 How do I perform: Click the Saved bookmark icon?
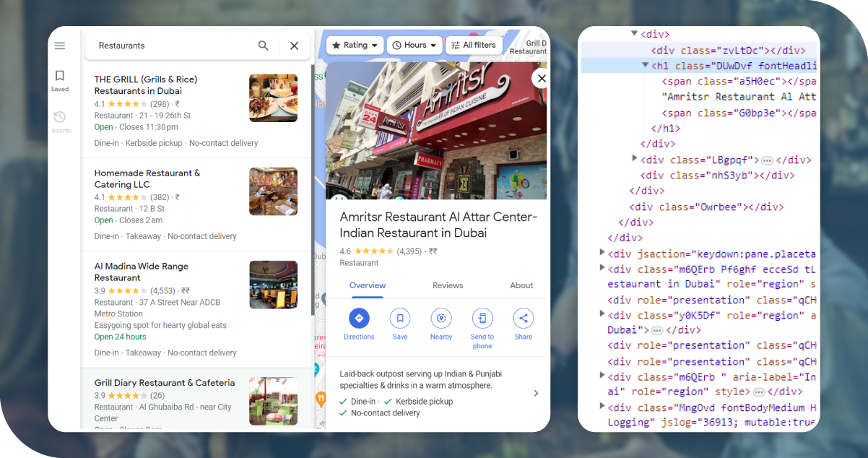[60, 76]
